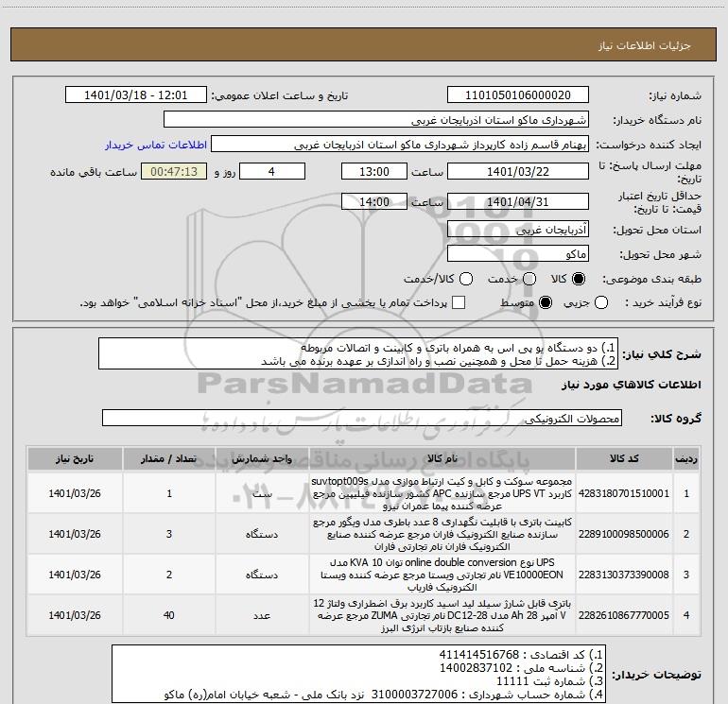Select product code 2289100098500006 cell

624,534
